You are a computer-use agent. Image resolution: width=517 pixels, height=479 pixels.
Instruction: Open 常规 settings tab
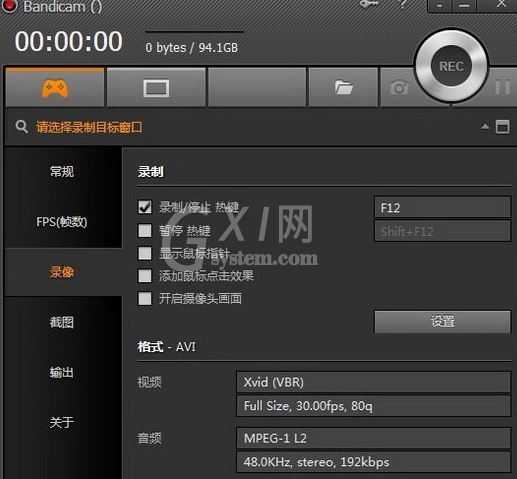click(62, 171)
